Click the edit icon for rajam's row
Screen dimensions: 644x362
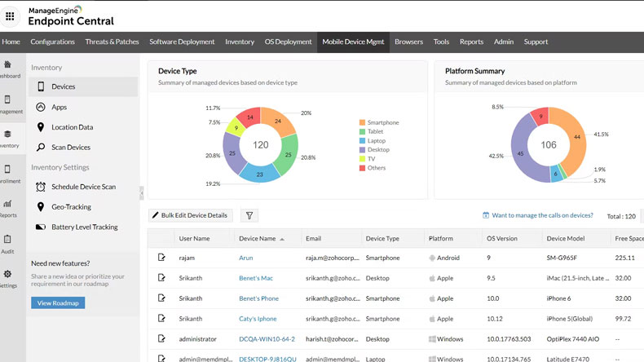[x=161, y=258]
